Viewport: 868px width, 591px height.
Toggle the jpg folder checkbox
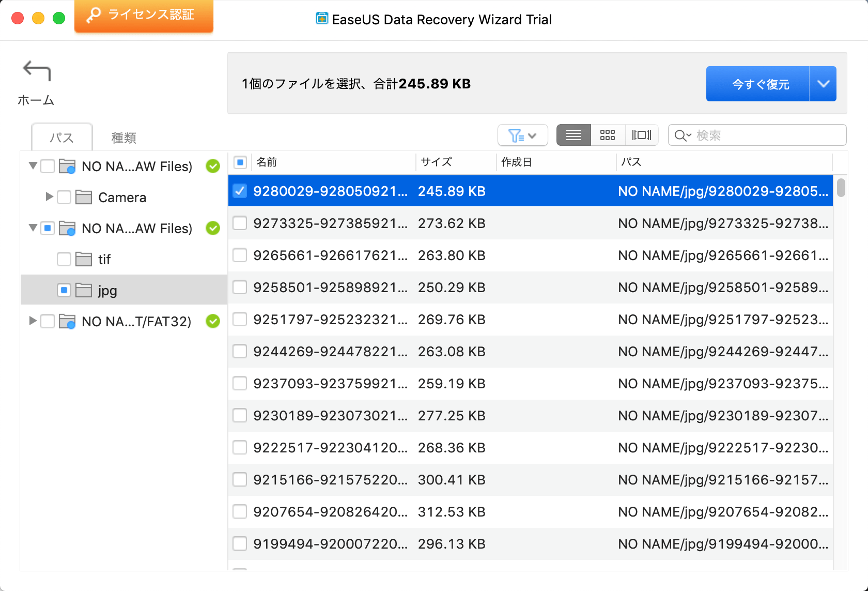[x=64, y=290]
